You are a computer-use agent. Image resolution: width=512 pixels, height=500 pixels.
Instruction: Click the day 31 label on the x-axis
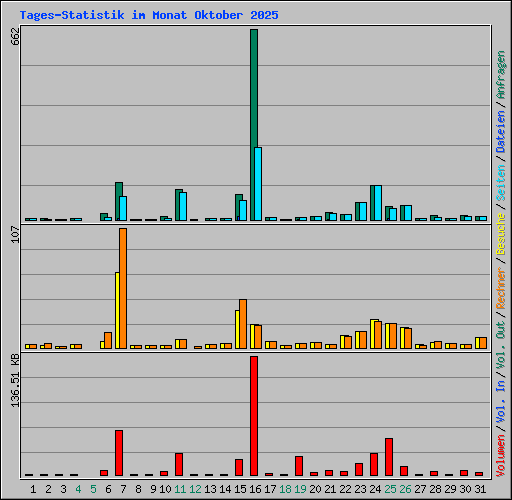click(x=480, y=489)
